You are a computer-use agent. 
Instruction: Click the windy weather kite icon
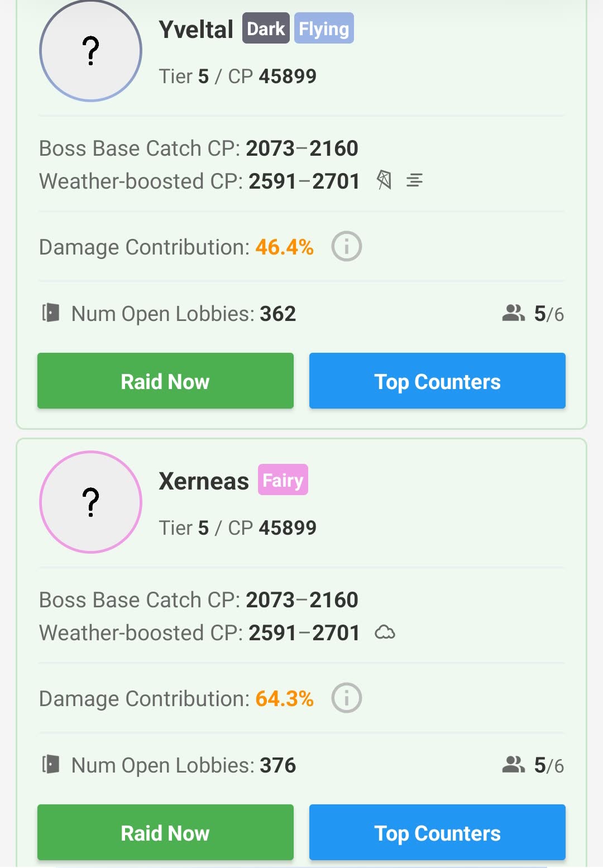[384, 180]
